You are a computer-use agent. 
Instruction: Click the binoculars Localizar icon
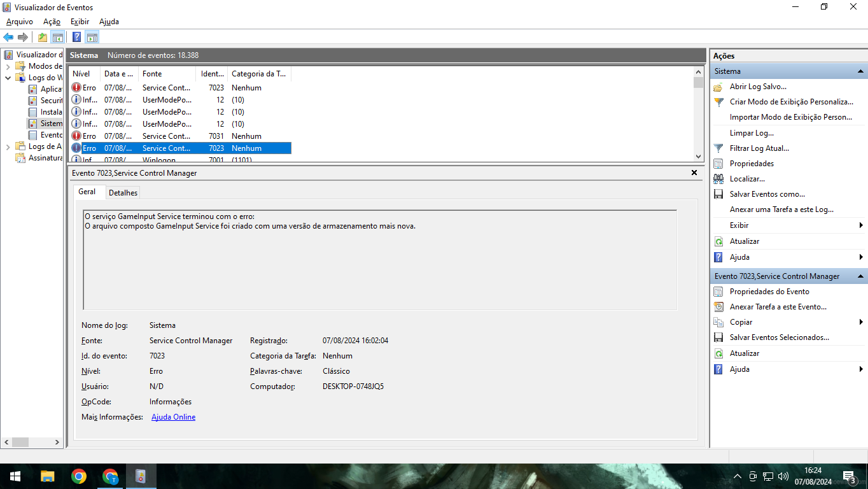(718, 179)
